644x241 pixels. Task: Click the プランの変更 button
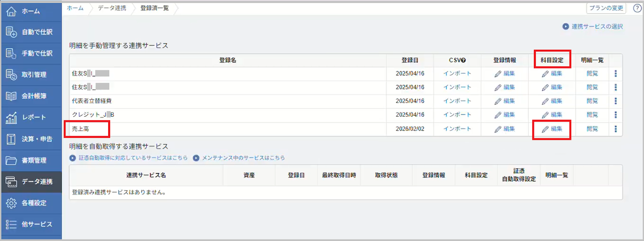click(606, 8)
